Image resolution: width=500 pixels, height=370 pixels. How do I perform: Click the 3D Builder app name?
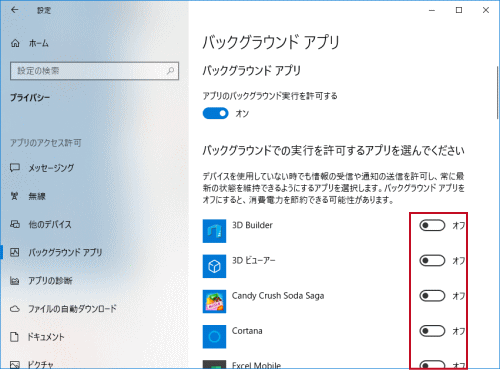click(252, 225)
